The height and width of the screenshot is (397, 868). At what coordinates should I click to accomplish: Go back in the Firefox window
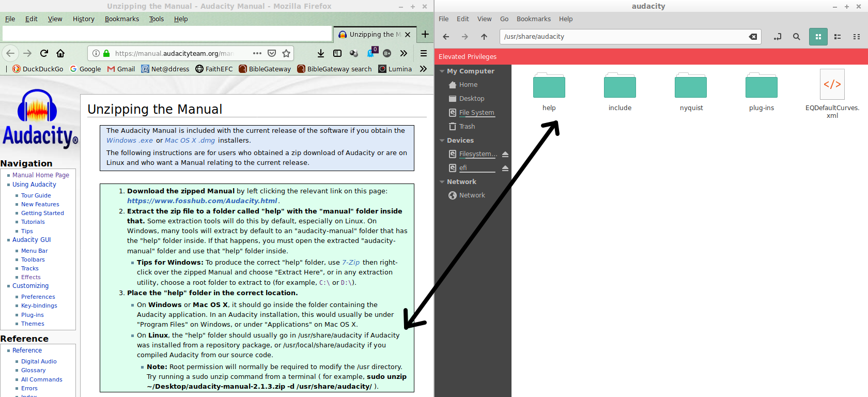[10, 53]
